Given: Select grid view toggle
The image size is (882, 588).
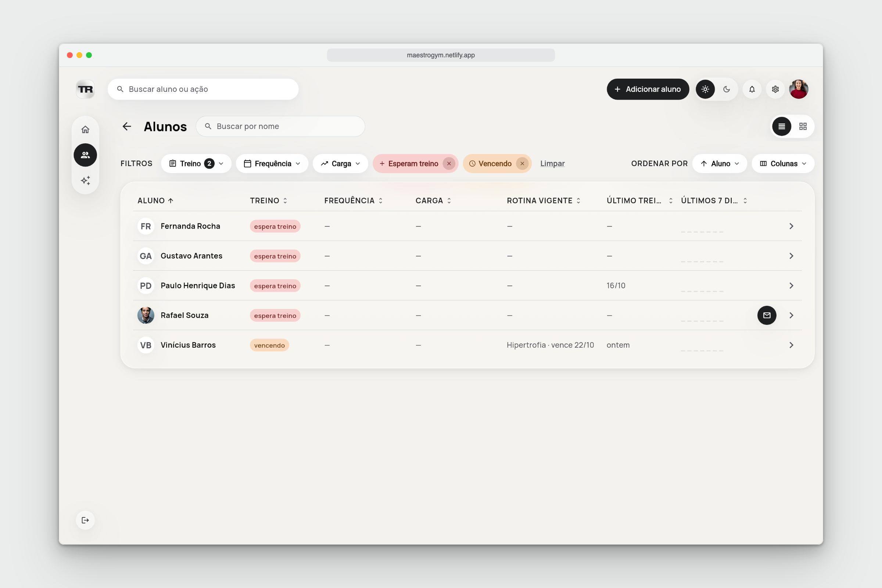Looking at the screenshot, I should pyautogui.click(x=803, y=126).
